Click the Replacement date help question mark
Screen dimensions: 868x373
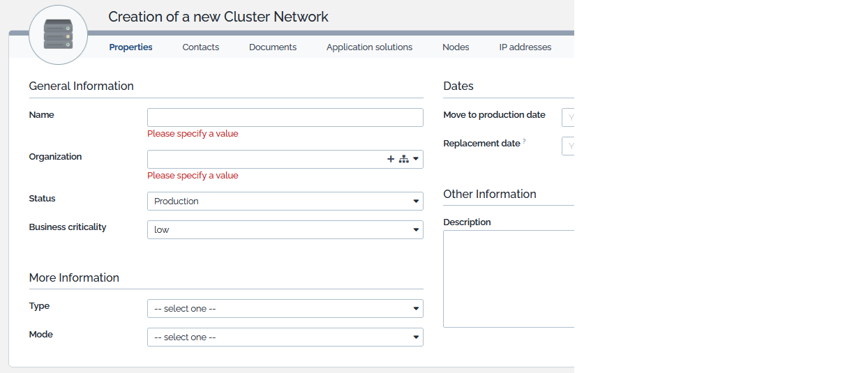point(524,142)
